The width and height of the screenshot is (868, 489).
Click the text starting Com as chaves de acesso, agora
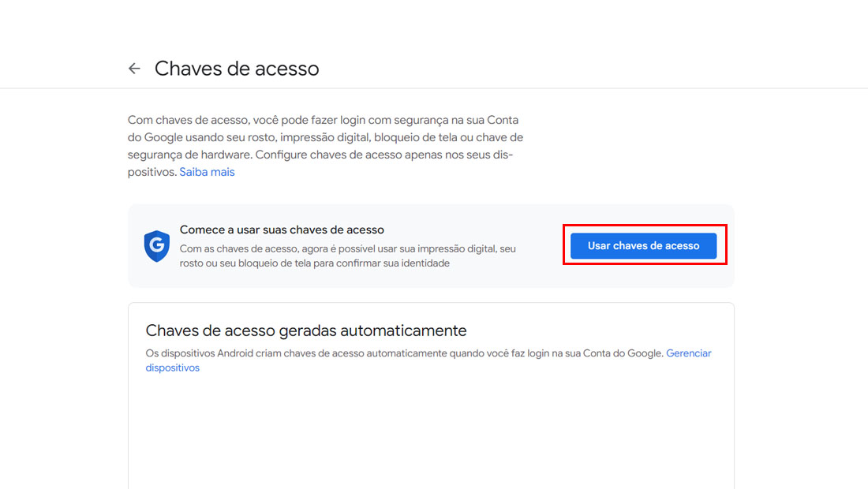(348, 256)
